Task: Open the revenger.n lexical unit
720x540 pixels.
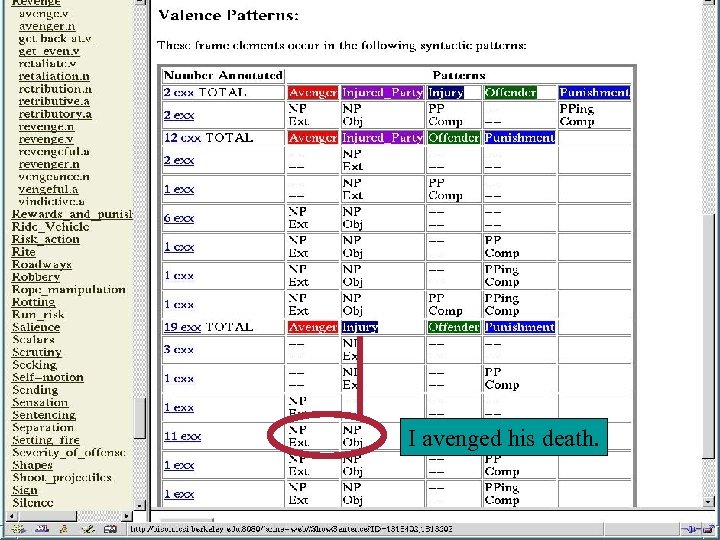Action: 49,164
